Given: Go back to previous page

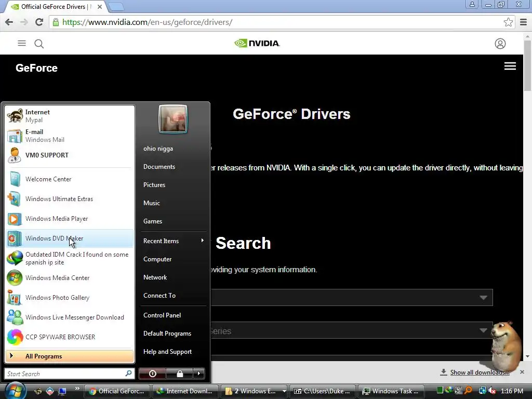Looking at the screenshot, I should 9,22.
